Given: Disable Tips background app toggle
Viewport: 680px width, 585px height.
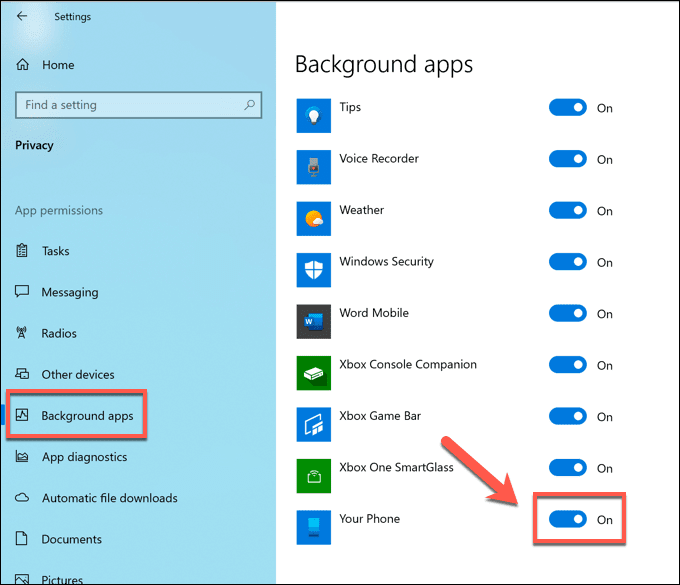Looking at the screenshot, I should 568,108.
